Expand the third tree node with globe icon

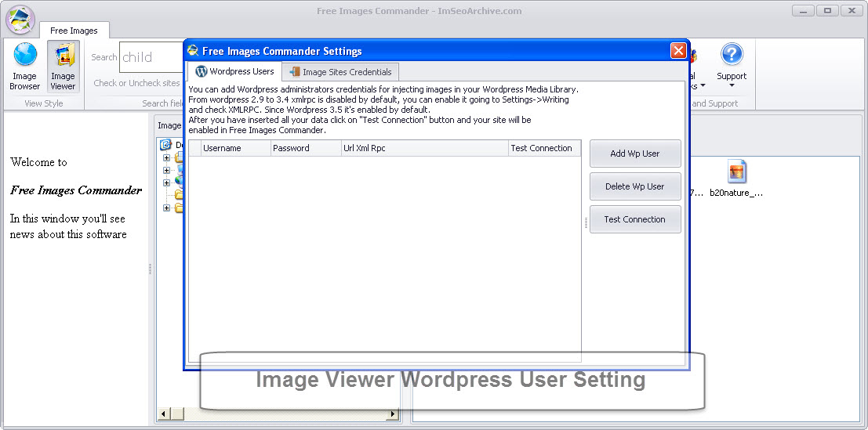click(166, 182)
